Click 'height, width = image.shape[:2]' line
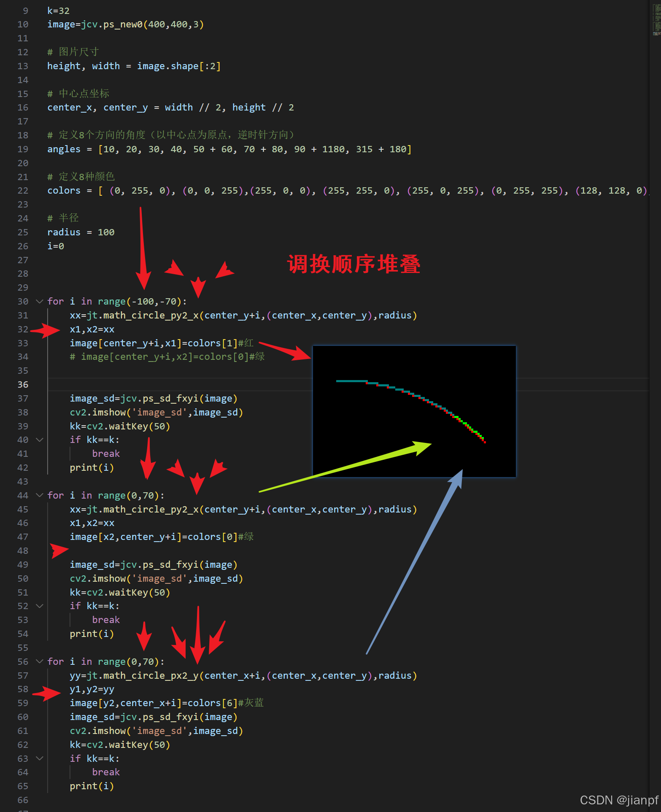The image size is (661, 812). click(x=134, y=66)
